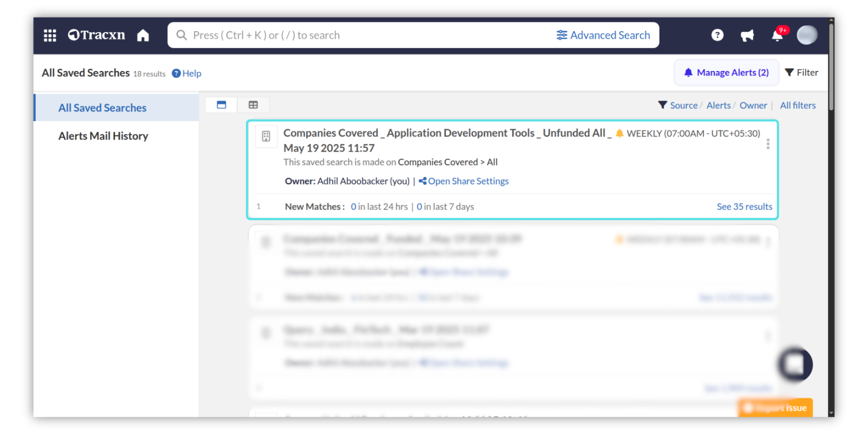Open three-dot menu on first saved search
Screen dimensions: 868x434
click(x=768, y=144)
